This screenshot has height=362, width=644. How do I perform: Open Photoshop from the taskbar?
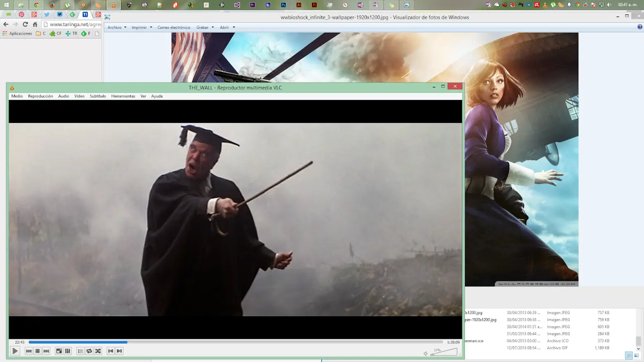(284, 5)
